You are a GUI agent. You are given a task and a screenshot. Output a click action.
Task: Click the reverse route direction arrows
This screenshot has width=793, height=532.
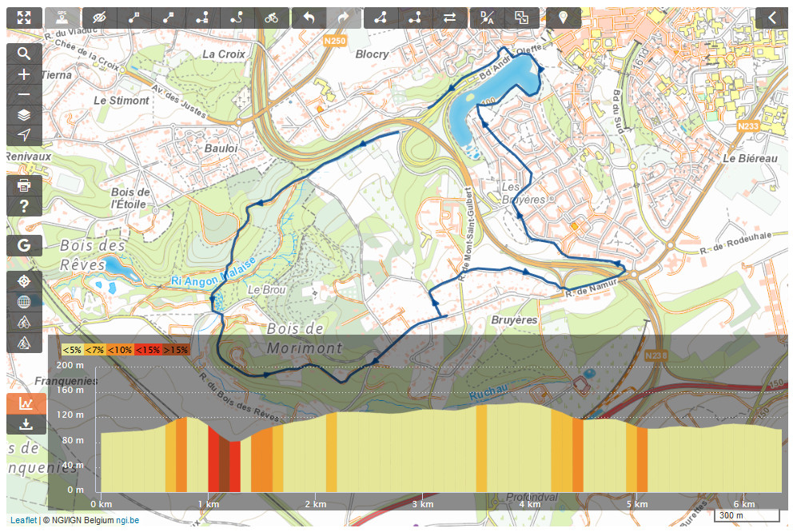pyautogui.click(x=449, y=18)
